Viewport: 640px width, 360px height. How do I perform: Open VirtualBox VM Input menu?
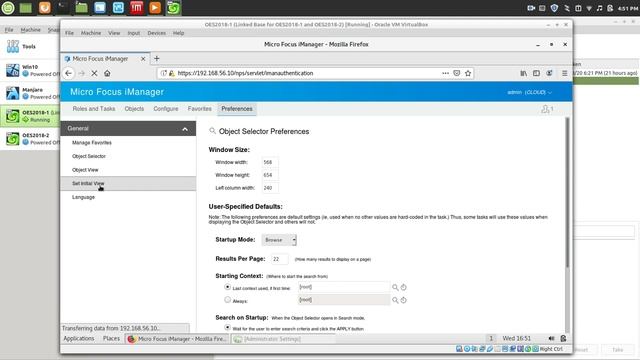133,33
